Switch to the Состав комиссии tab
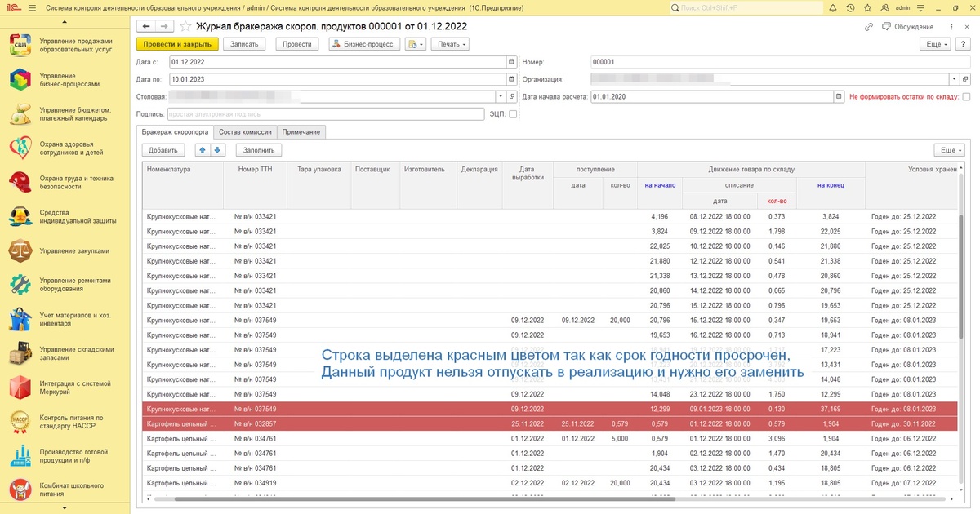 coord(246,131)
